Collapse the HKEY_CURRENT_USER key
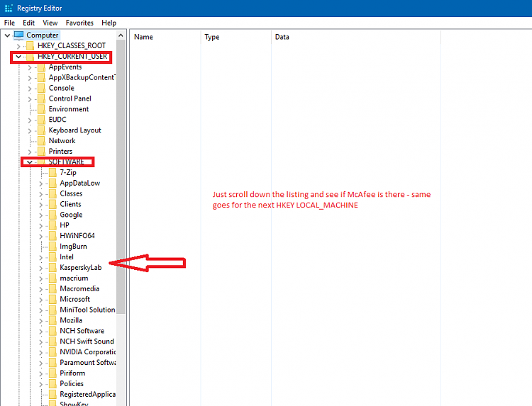This screenshot has width=532, height=406. coord(18,57)
